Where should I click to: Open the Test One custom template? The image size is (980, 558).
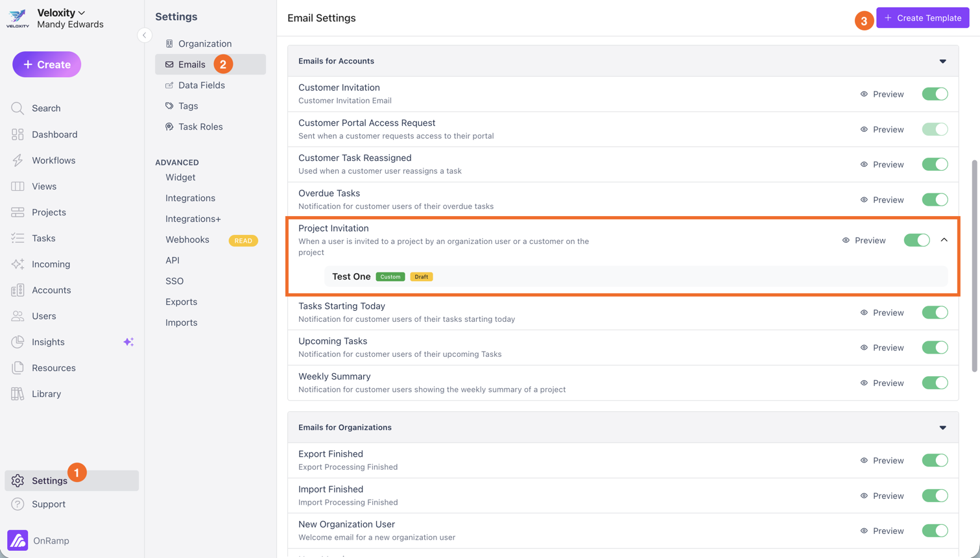coord(351,276)
